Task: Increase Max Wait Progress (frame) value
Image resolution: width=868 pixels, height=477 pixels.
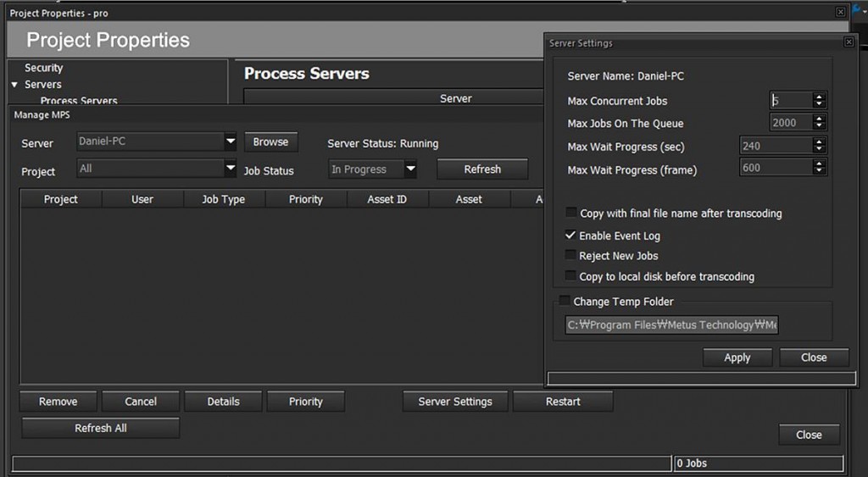Action: 820,164
